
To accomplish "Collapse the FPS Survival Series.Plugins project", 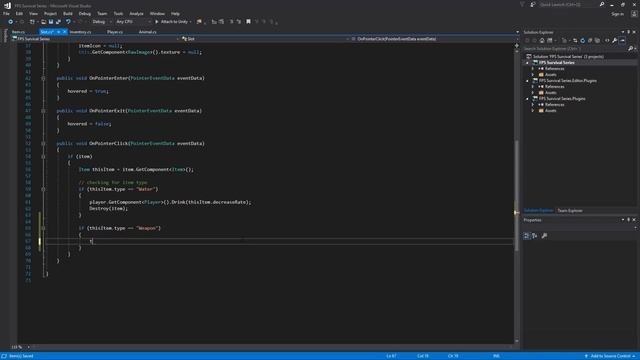I will click(x=527, y=99).
